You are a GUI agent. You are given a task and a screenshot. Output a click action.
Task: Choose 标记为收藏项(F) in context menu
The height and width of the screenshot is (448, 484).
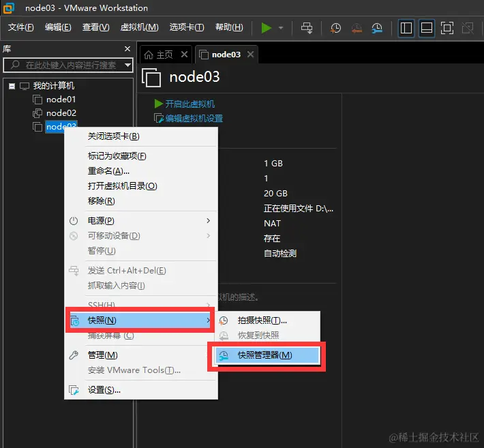tap(141, 156)
